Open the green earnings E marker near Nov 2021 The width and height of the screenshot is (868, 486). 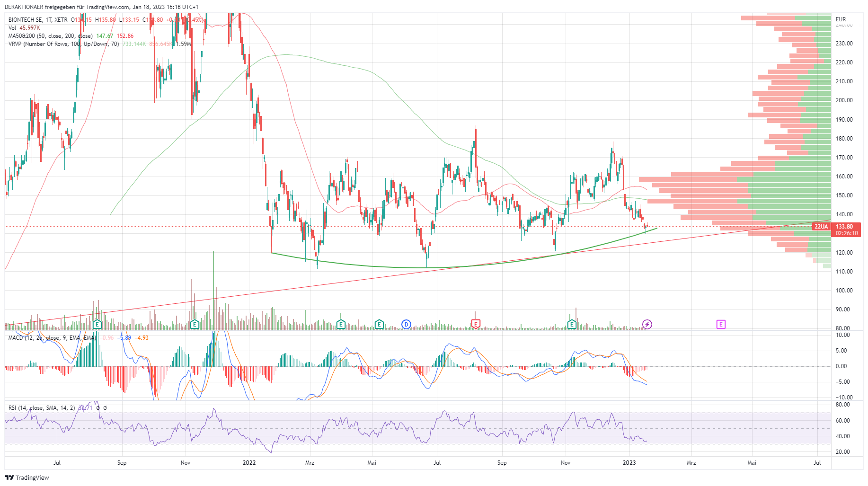(x=195, y=324)
